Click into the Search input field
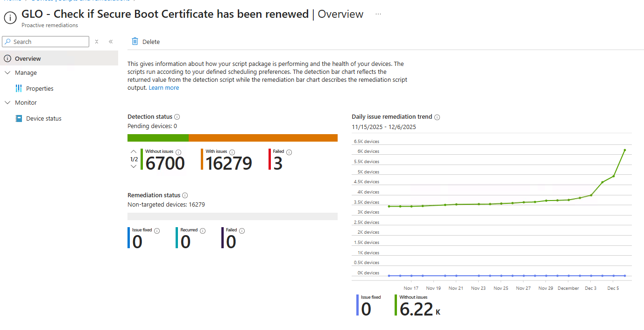The height and width of the screenshot is (330, 644). point(49,42)
